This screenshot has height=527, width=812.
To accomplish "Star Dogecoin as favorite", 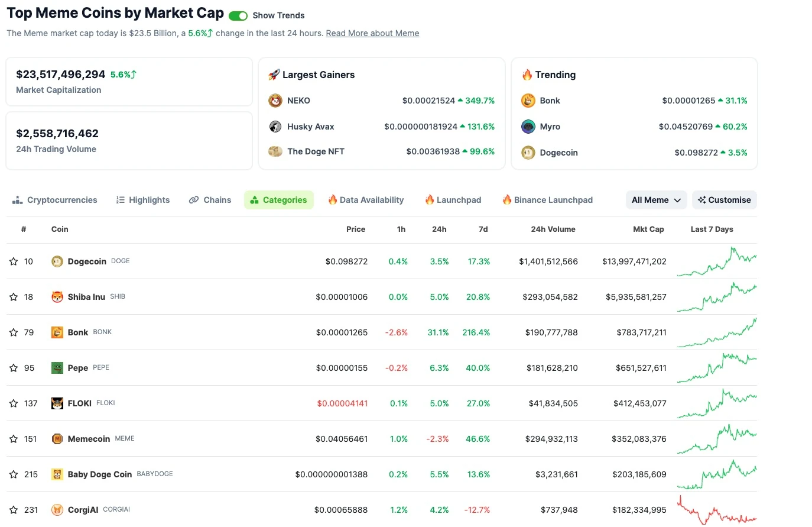I will pyautogui.click(x=14, y=261).
